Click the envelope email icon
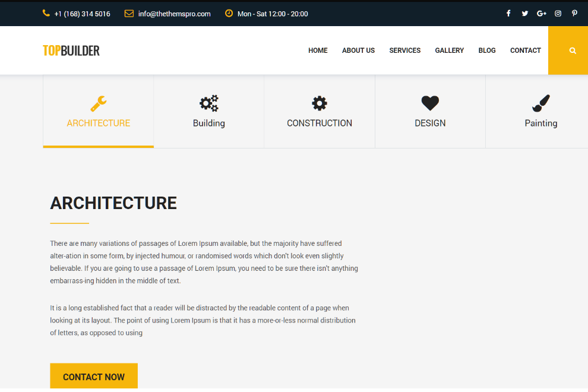 click(x=129, y=14)
